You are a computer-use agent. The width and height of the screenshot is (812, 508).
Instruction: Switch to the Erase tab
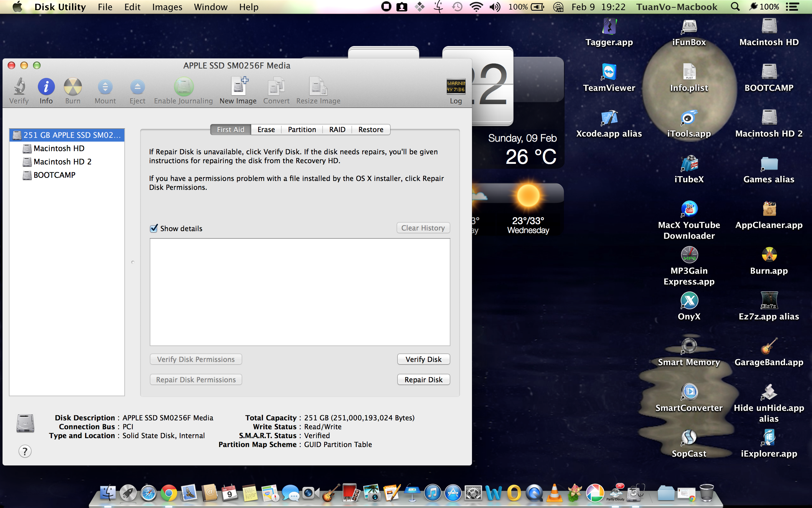[x=266, y=130]
